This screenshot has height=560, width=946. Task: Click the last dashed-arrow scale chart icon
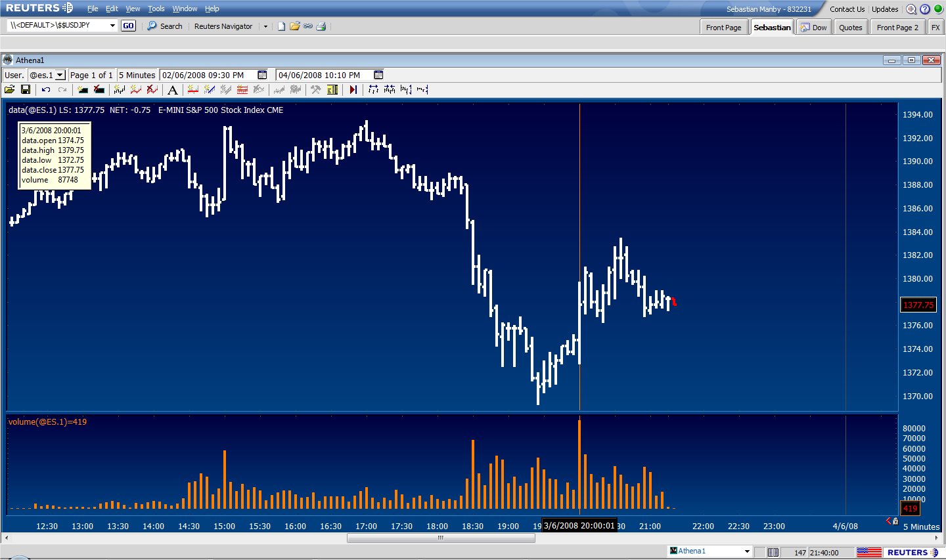(422, 89)
